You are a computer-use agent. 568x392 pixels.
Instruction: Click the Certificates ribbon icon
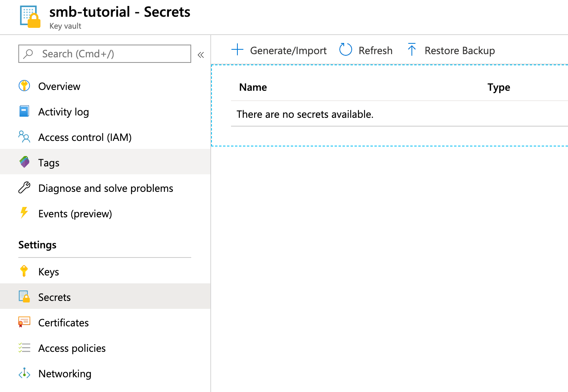coord(24,322)
